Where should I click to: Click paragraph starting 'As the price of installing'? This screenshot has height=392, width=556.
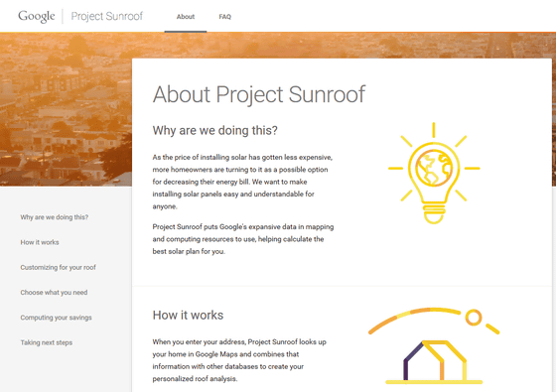243,182
